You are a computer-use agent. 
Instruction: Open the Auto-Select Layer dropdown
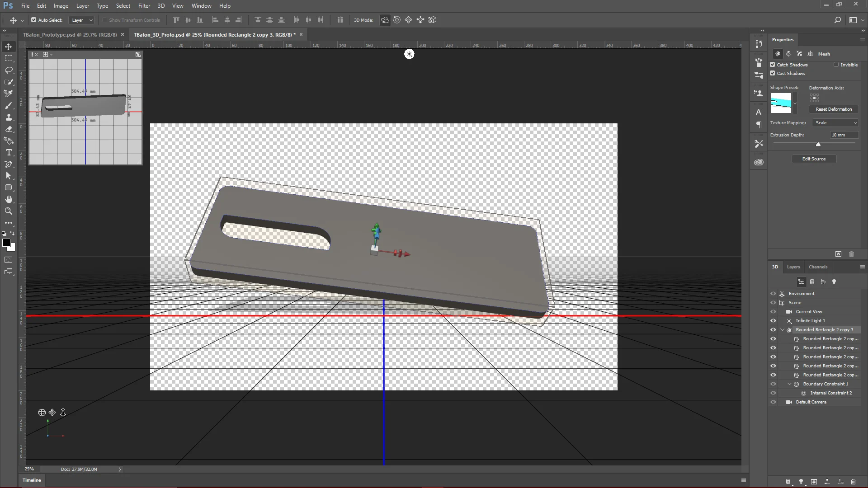click(82, 20)
